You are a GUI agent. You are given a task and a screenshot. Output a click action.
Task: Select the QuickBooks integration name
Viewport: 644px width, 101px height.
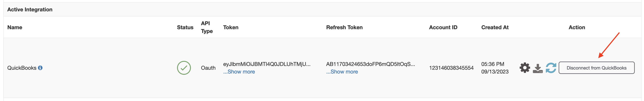[22, 68]
